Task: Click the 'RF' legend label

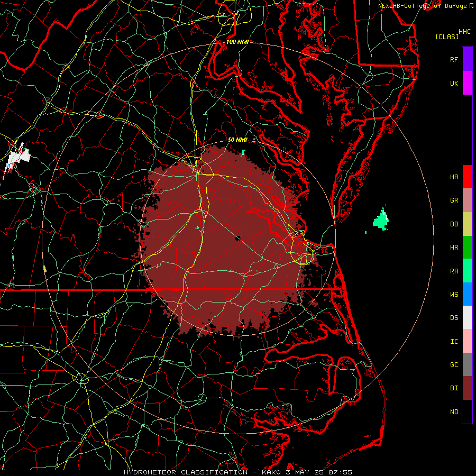Action: (454, 59)
